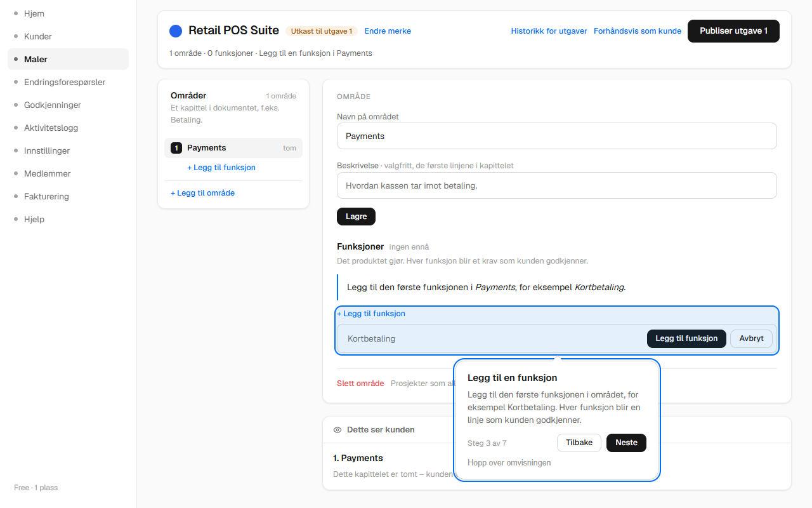This screenshot has height=508, width=812.
Task: Click the "Free · 1 plass" plan label
Action: pyautogui.click(x=36, y=488)
